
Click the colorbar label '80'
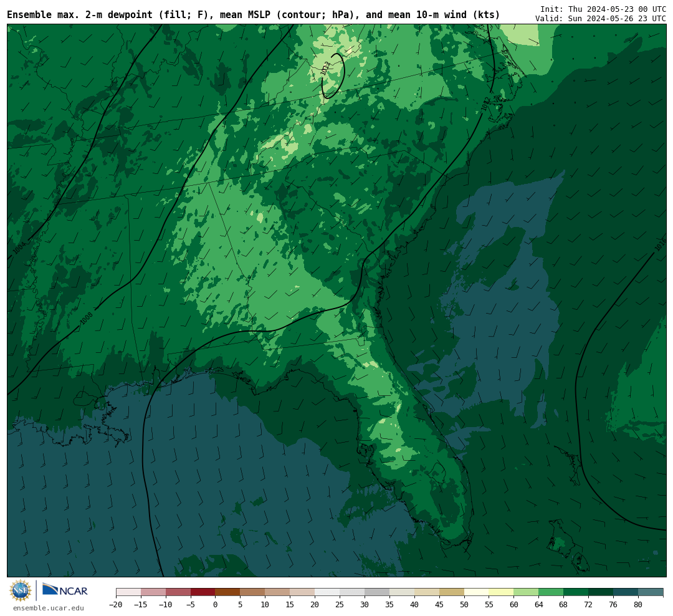(638, 605)
